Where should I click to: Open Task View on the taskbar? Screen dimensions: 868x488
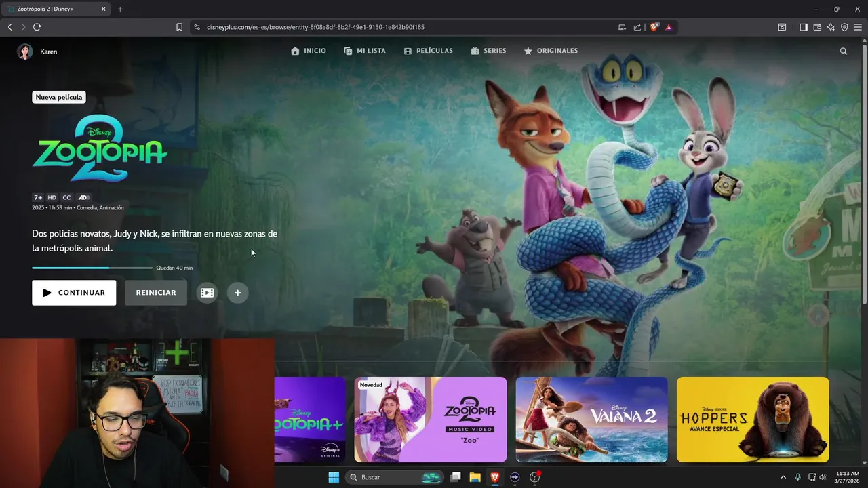tap(456, 477)
